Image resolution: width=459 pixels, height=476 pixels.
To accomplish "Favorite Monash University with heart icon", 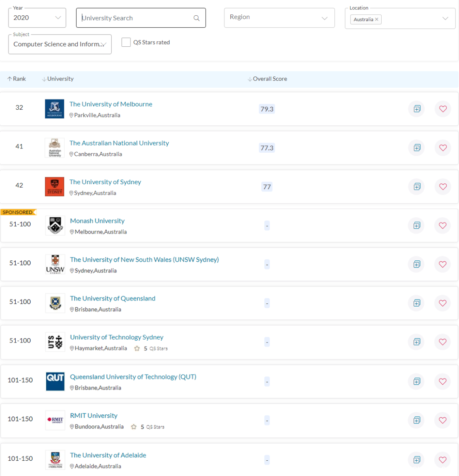I will (442, 225).
